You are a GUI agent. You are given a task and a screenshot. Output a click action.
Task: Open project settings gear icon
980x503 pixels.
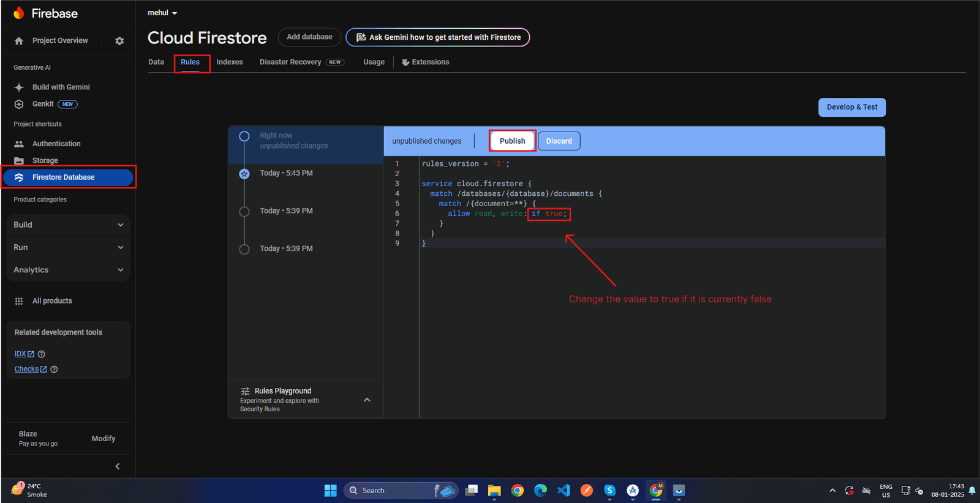click(x=119, y=41)
